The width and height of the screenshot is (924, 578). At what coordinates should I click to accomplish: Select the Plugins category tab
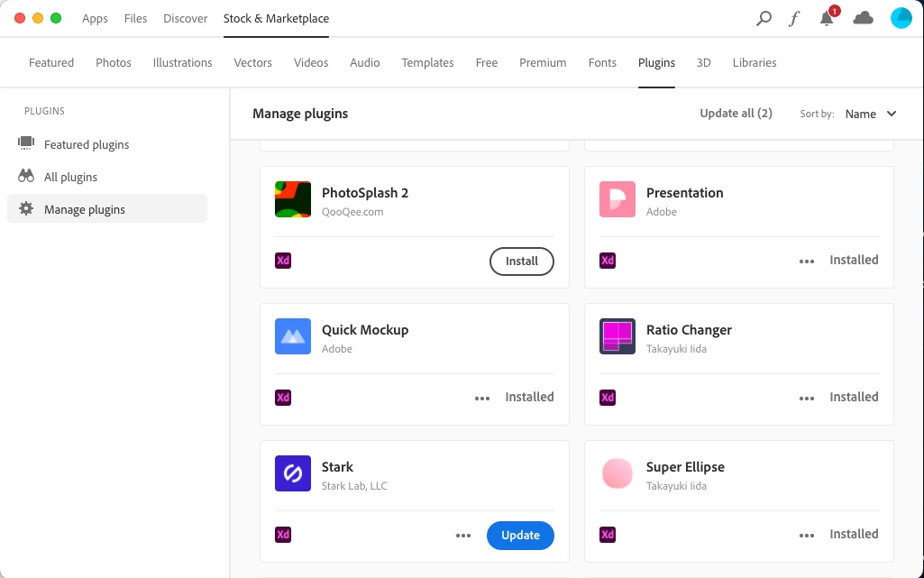[x=656, y=62]
